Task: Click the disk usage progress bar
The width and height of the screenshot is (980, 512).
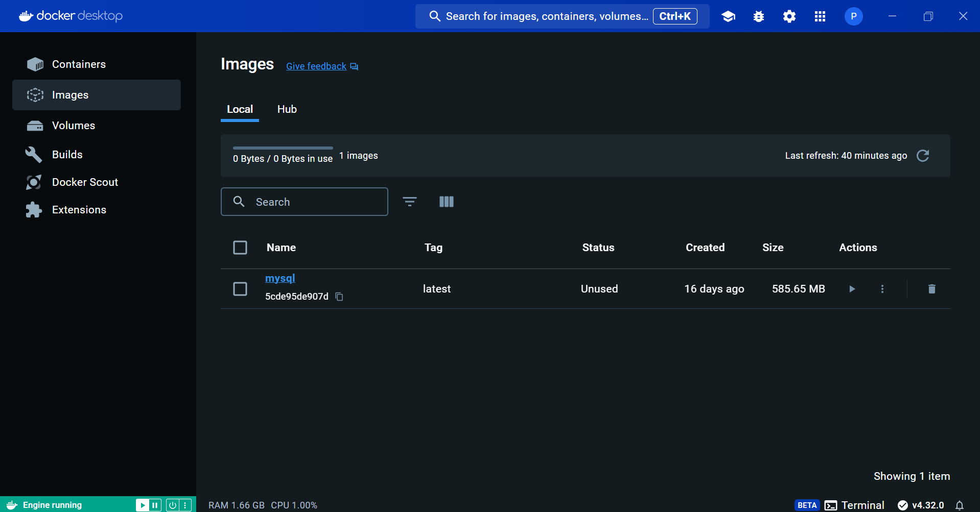Action: point(283,148)
